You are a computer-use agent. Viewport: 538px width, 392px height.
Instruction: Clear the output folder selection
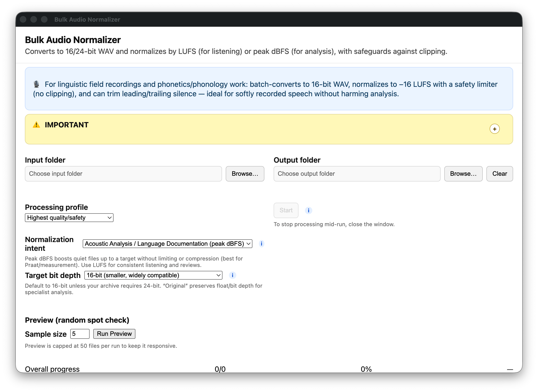pos(499,174)
